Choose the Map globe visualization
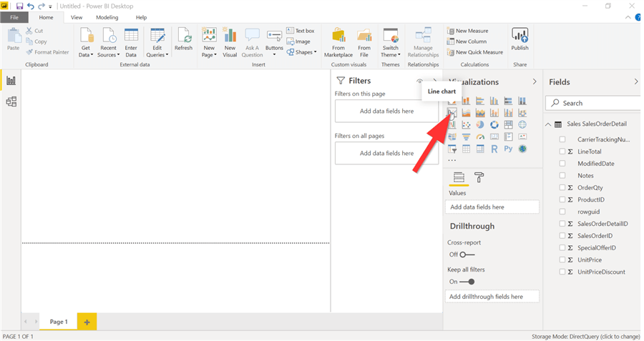 click(x=522, y=124)
